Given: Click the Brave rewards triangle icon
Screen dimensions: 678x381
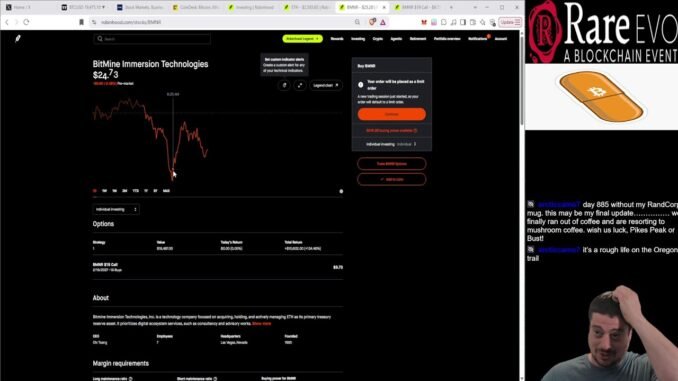Looking at the screenshot, I should coord(383,22).
